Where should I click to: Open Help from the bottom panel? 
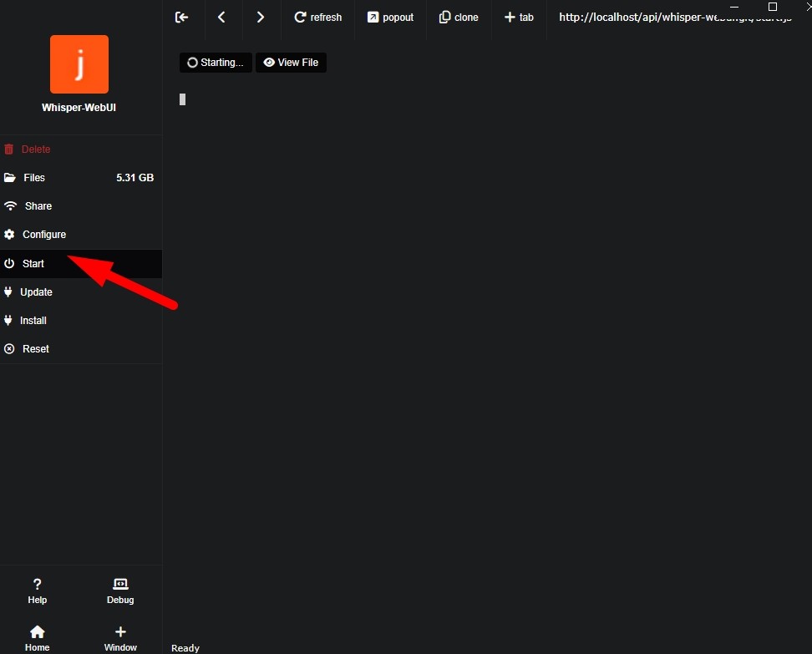(x=38, y=591)
